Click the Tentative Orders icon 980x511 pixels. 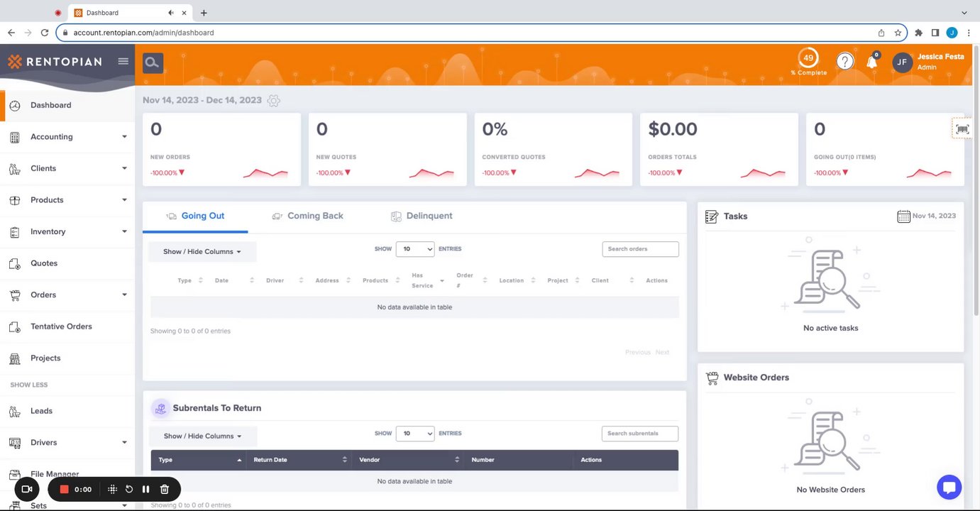click(14, 326)
